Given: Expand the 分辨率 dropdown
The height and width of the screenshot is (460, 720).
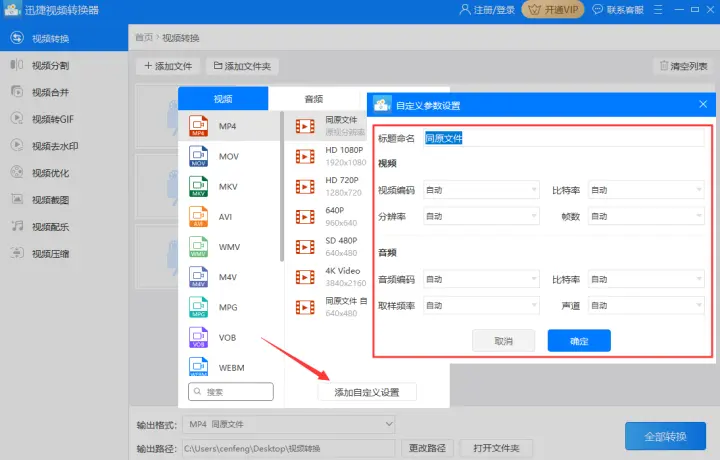Looking at the screenshot, I should pyautogui.click(x=481, y=216).
